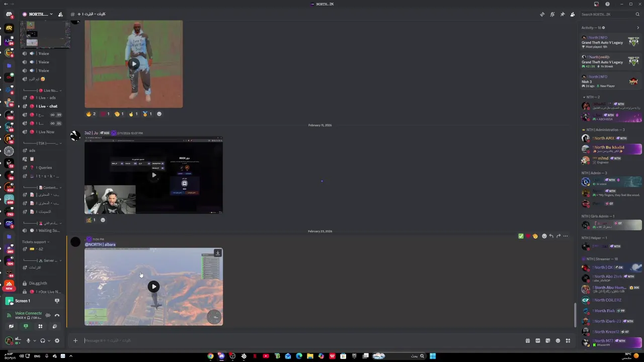The image size is (644, 362).
Task: Toggle the member list icon
Action: (572, 14)
